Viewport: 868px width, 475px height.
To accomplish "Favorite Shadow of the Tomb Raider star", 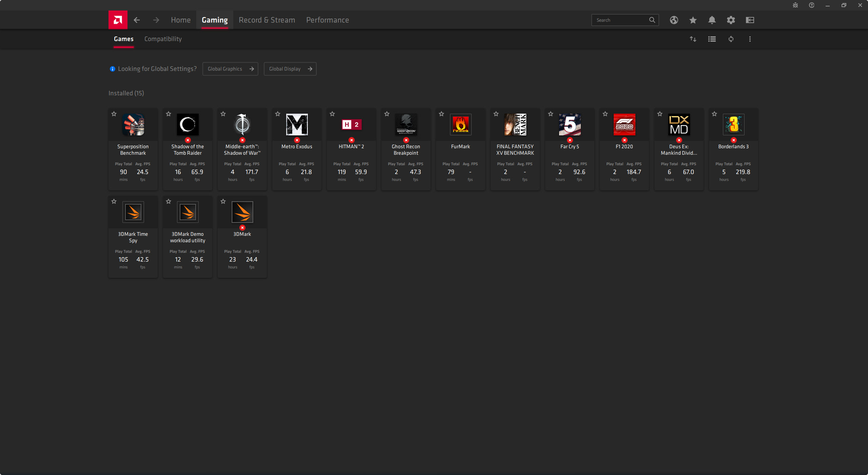I will 169,114.
